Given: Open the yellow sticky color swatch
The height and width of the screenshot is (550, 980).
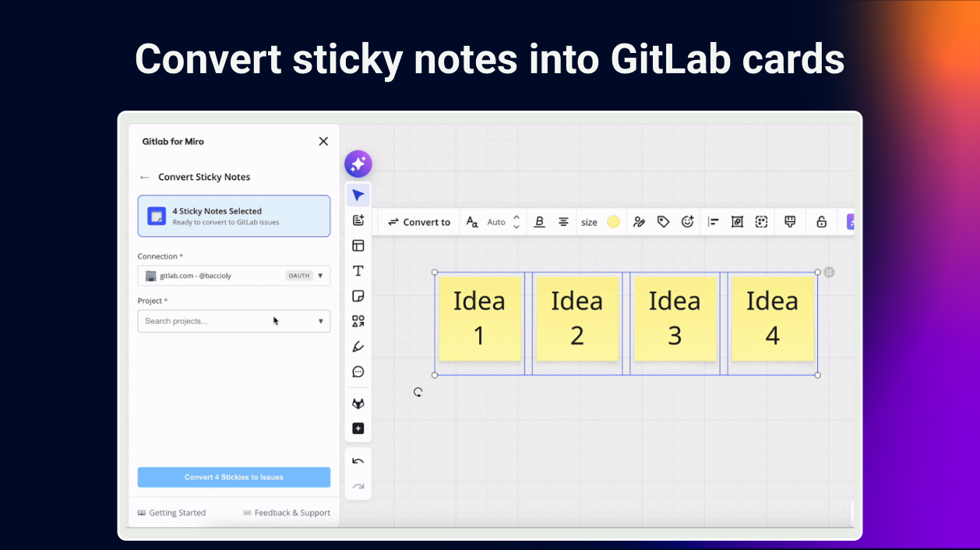Looking at the screenshot, I should [614, 222].
